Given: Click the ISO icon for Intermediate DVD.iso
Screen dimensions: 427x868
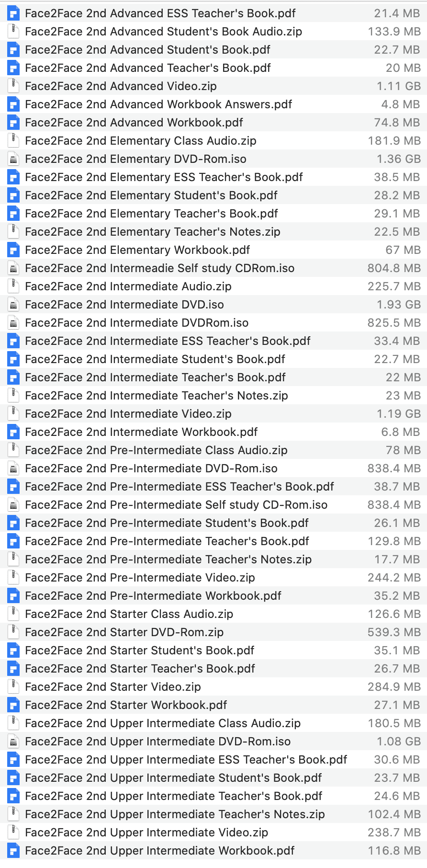Looking at the screenshot, I should (13, 304).
